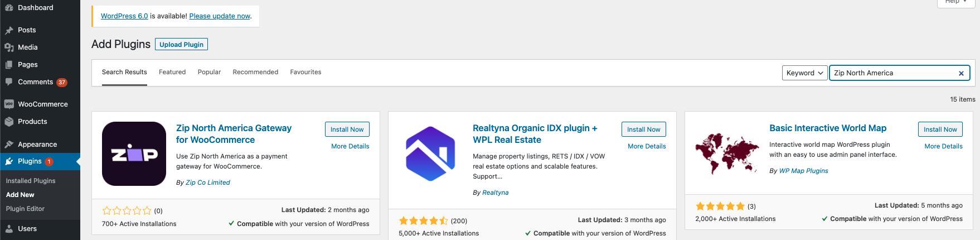Screen dimensions: 980x240
Task: Click the Products box icon
Action: 9,122
